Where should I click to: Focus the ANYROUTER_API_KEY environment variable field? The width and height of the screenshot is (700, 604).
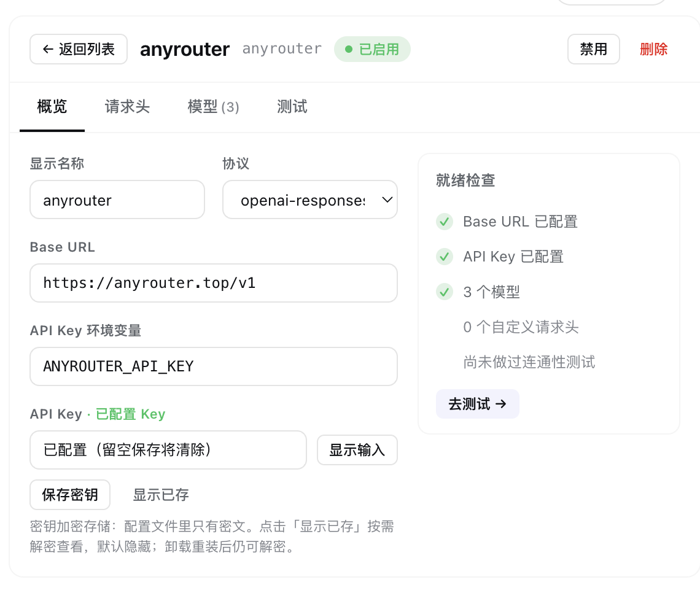click(x=214, y=366)
